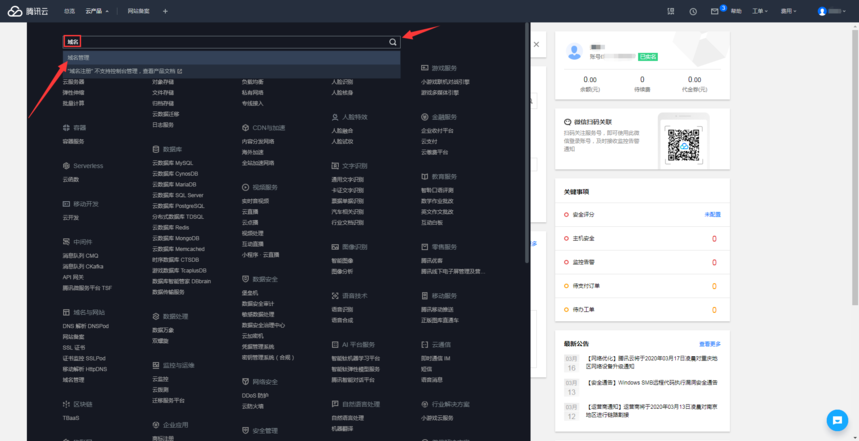Image resolution: width=859 pixels, height=441 pixels.
Task: Close the panel with X icon
Action: click(536, 45)
